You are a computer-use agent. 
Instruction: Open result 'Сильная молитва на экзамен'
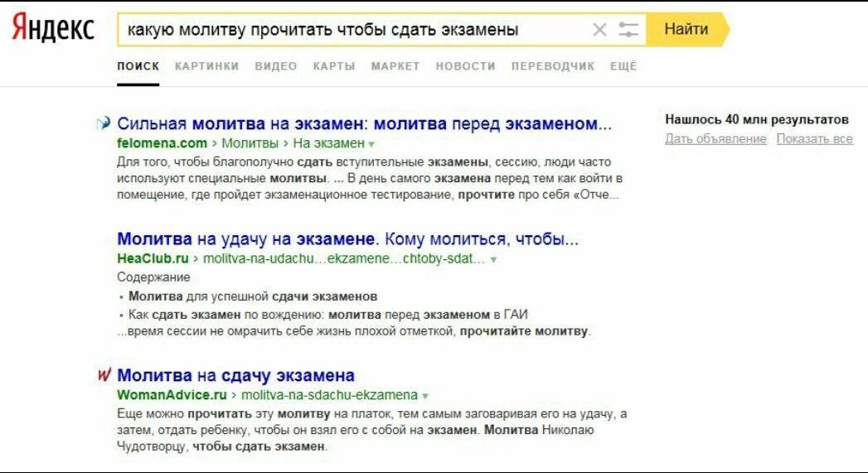tap(364, 123)
